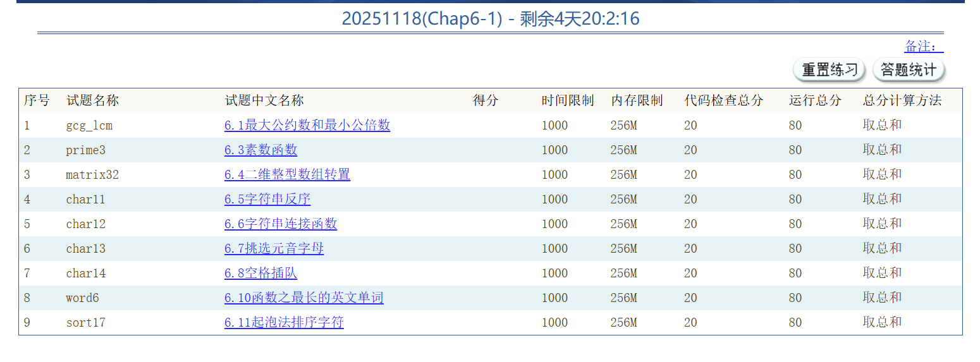Image resolution: width=980 pixels, height=362 pixels.
Task: Click the 6.10函数之最长的英文单词 link
Action: click(303, 298)
